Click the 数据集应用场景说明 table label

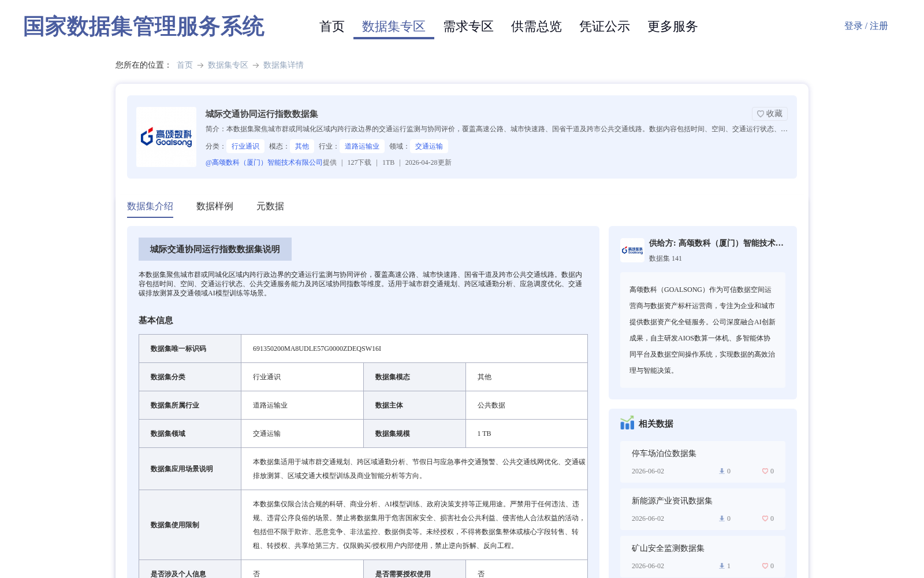(x=182, y=469)
